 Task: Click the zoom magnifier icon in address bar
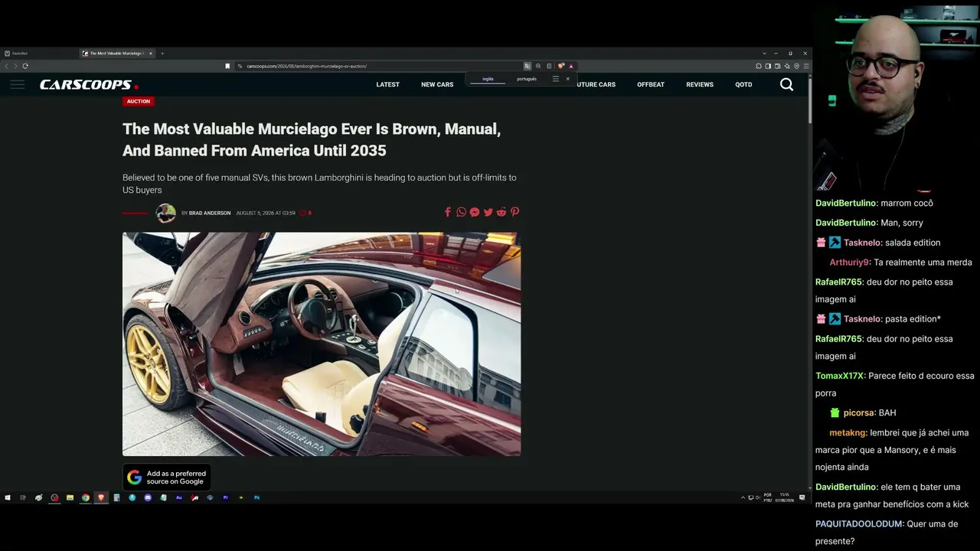[x=538, y=66]
